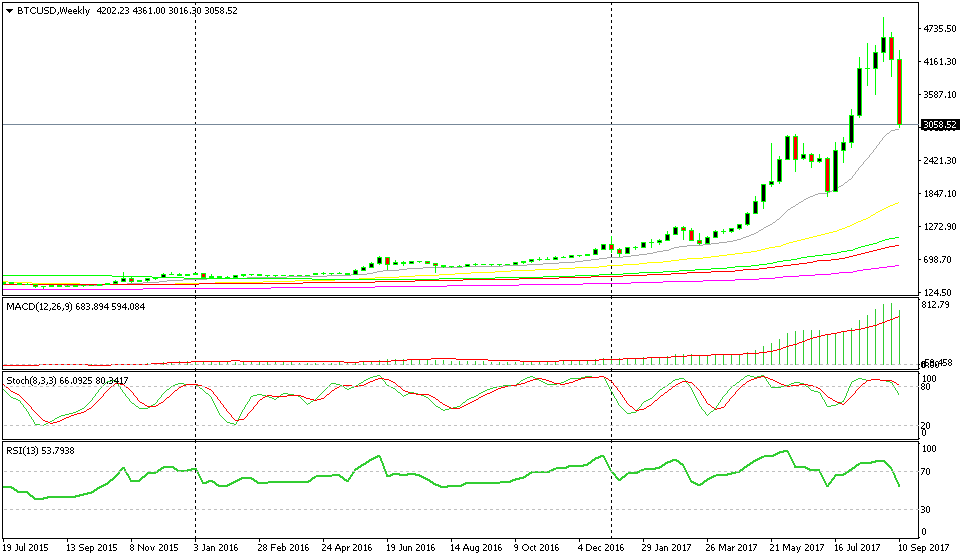Click the 3058.52 current price tag
This screenshot has width=961, height=559.
[x=939, y=125]
